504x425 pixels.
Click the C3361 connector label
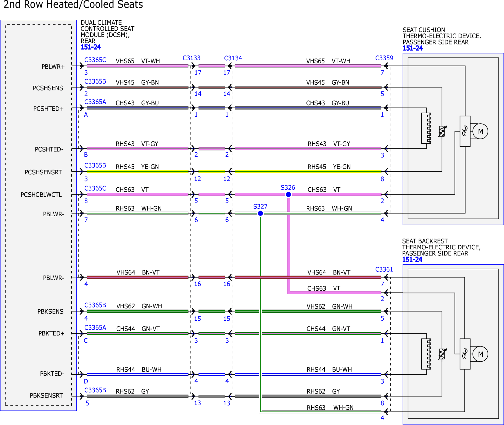coord(384,270)
